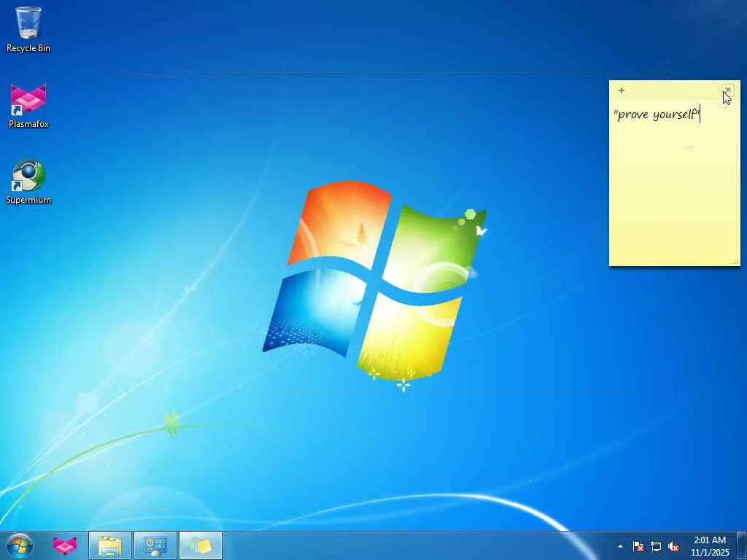Image resolution: width=747 pixels, height=560 pixels.
Task: Open the Control Panel taskbar button
Action: tap(155, 545)
